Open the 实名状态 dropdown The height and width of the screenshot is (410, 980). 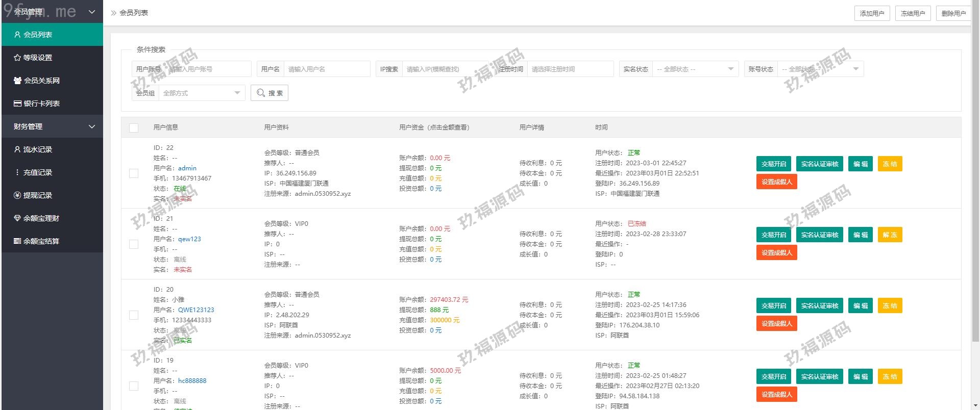click(695, 69)
